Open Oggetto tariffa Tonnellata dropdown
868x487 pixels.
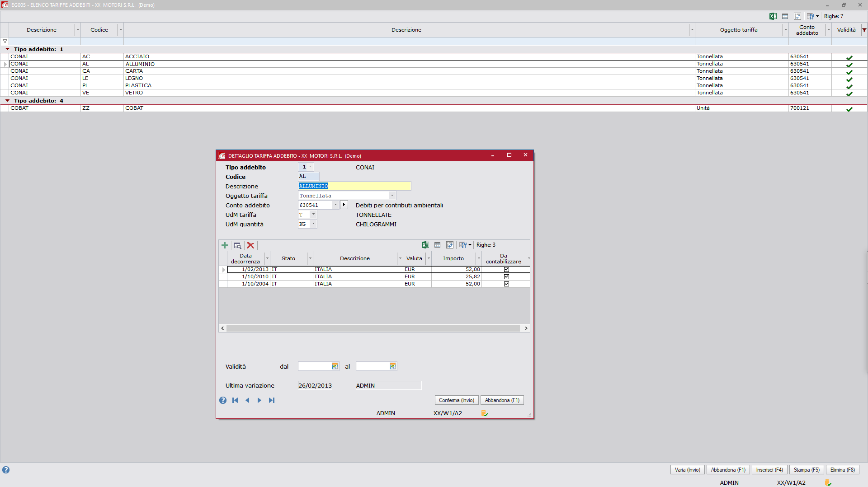coord(392,196)
